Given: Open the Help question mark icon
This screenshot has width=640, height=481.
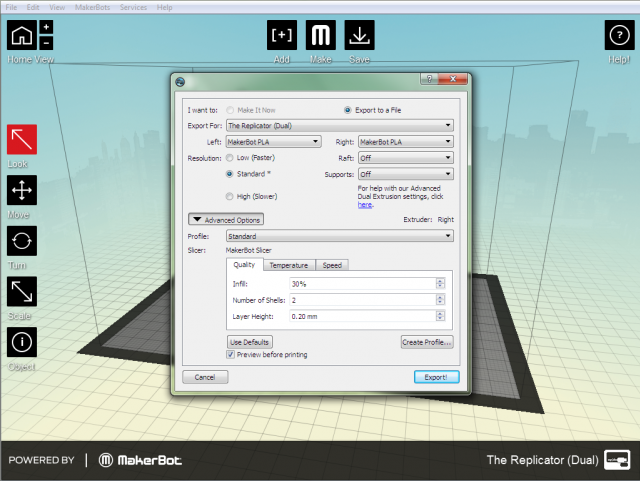Looking at the screenshot, I should coord(619,35).
